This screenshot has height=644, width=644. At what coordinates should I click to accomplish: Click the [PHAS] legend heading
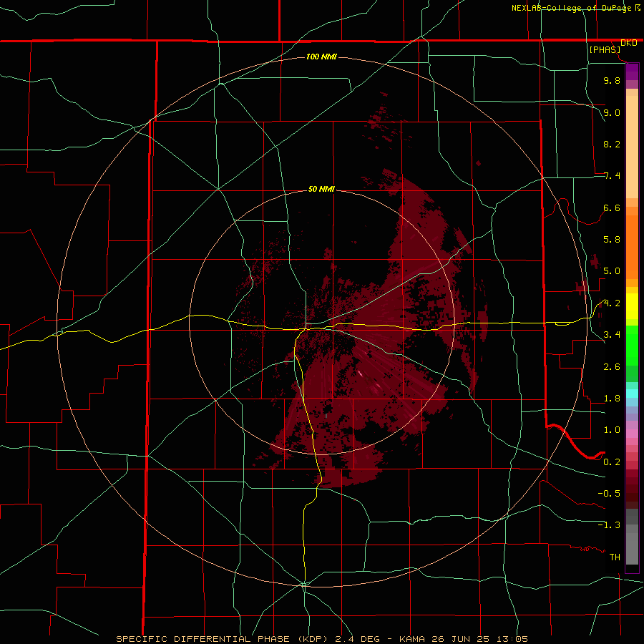tap(605, 49)
